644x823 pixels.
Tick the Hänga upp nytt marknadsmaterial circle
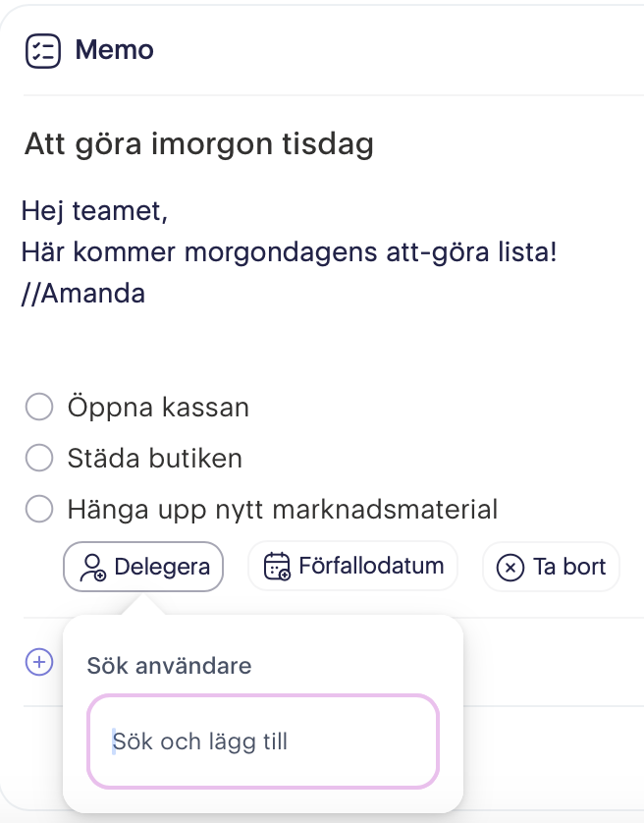(x=39, y=509)
